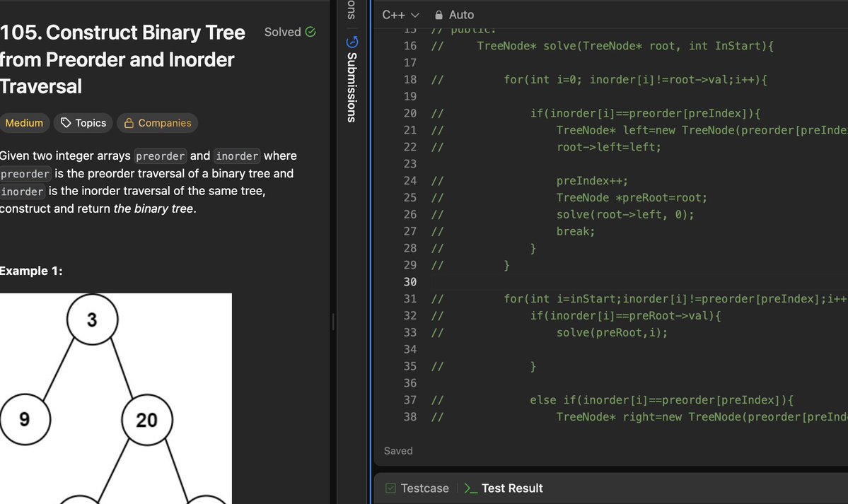Switch to the Testcase tab

click(x=417, y=488)
